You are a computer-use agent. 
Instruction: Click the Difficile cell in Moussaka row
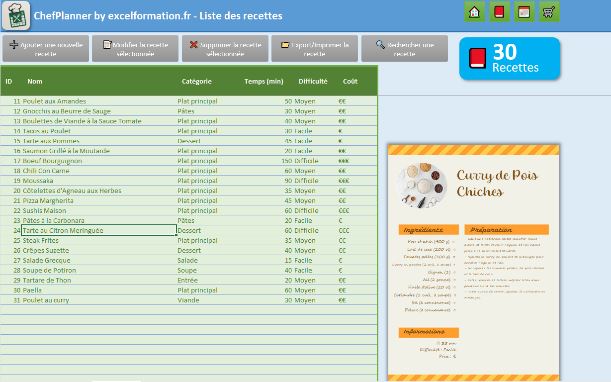306,181
